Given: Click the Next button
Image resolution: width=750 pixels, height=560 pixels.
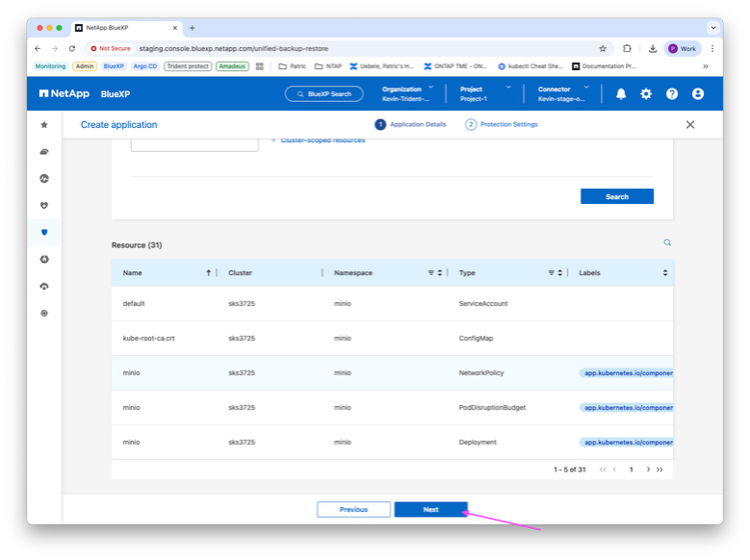Looking at the screenshot, I should tap(431, 509).
